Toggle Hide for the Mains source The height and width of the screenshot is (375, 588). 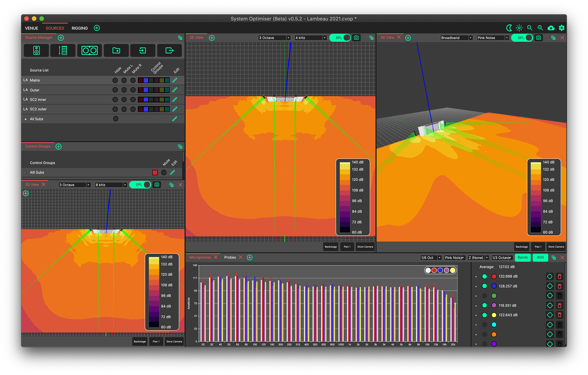pyautogui.click(x=115, y=80)
